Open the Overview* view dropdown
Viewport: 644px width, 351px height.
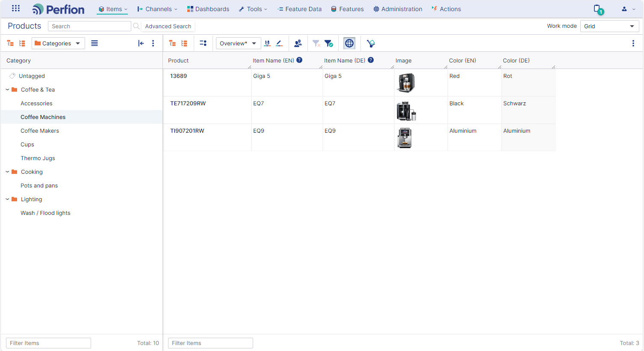pyautogui.click(x=238, y=43)
